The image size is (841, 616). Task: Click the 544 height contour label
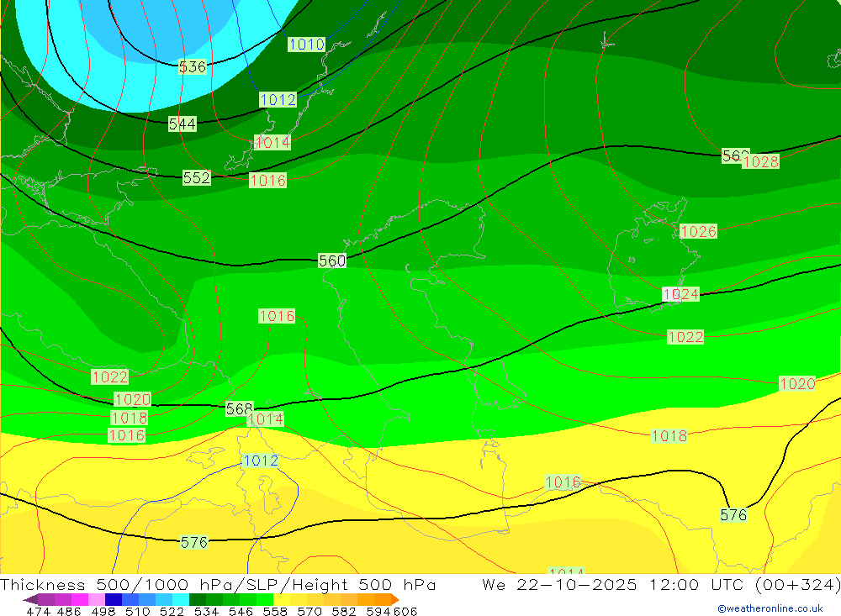(x=182, y=124)
